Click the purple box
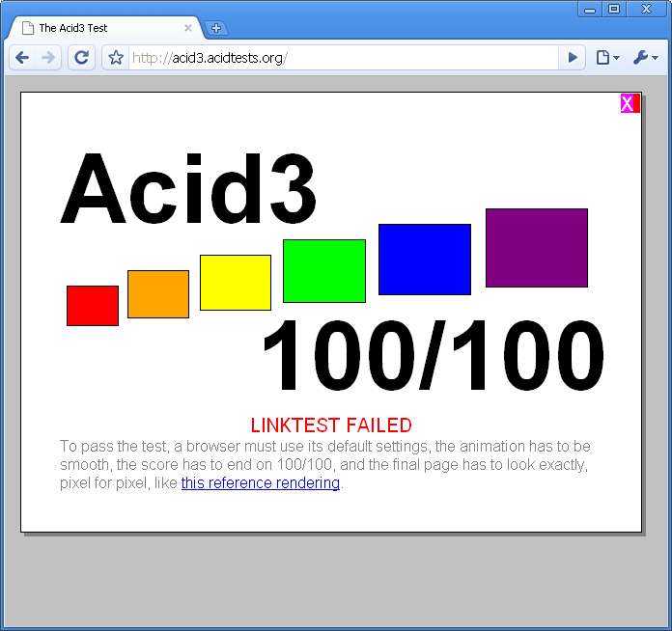This screenshot has height=631, width=672. (x=537, y=248)
